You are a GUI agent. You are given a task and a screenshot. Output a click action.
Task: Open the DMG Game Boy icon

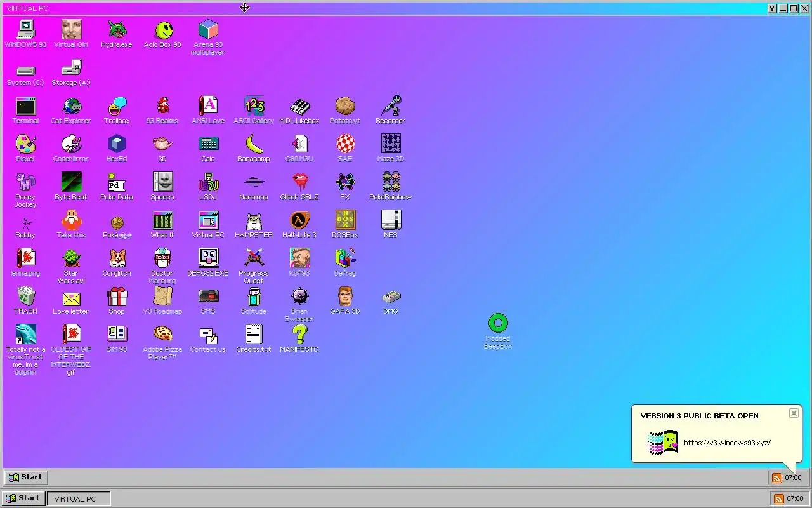tap(391, 301)
